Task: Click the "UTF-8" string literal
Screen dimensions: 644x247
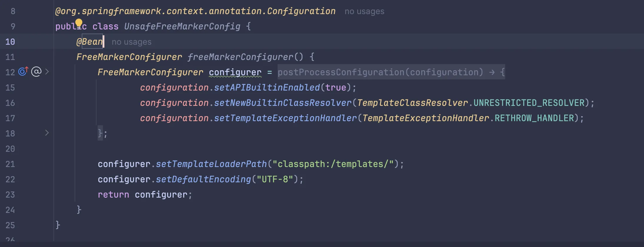Action: point(275,179)
